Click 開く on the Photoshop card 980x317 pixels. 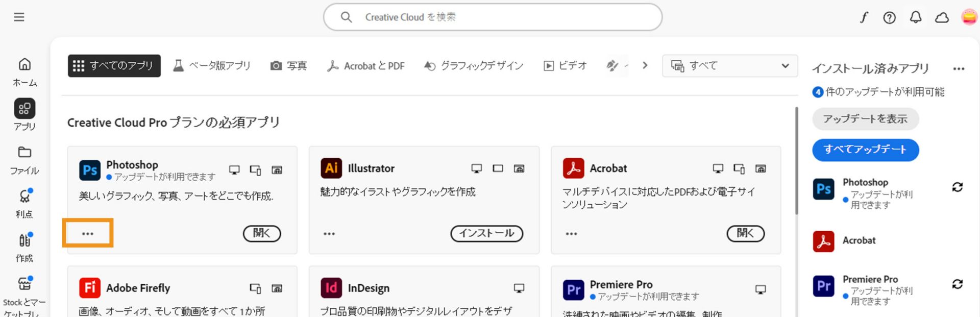pyautogui.click(x=262, y=233)
